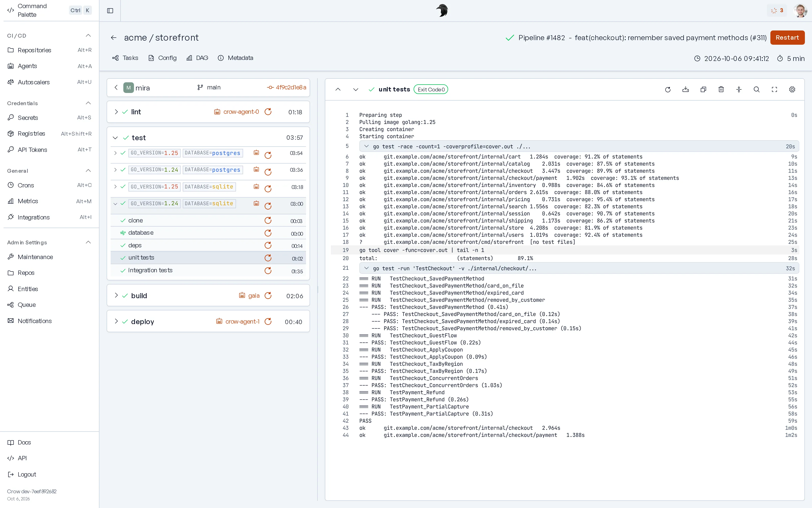Go to next step with down arrow

[x=356, y=89]
